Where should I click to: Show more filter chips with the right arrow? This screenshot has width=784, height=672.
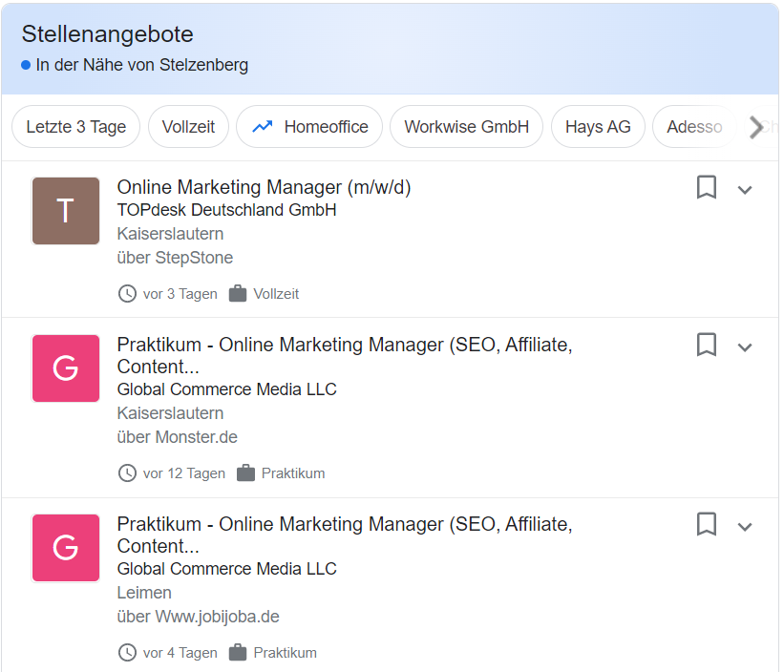(756, 127)
